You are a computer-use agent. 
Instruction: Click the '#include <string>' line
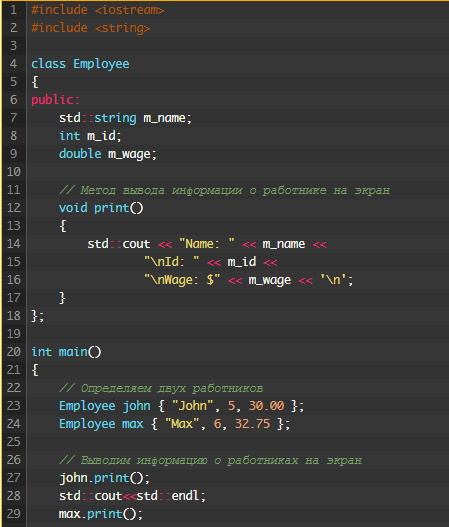click(x=91, y=28)
